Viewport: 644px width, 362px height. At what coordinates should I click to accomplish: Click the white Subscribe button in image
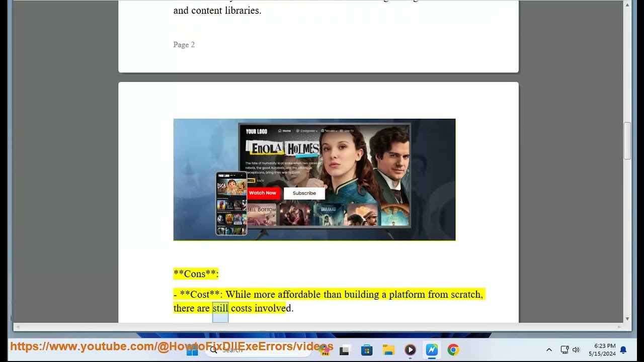coord(304,193)
